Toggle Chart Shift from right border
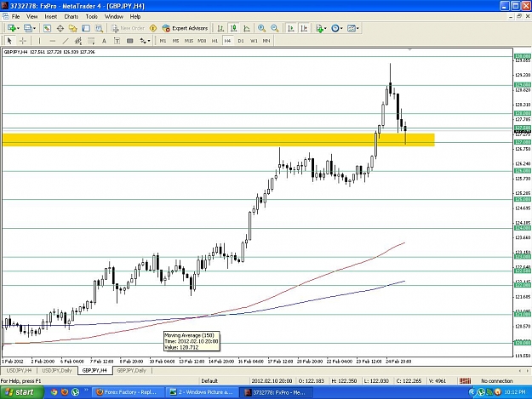Viewport: 532px width, 399px height. (x=304, y=28)
